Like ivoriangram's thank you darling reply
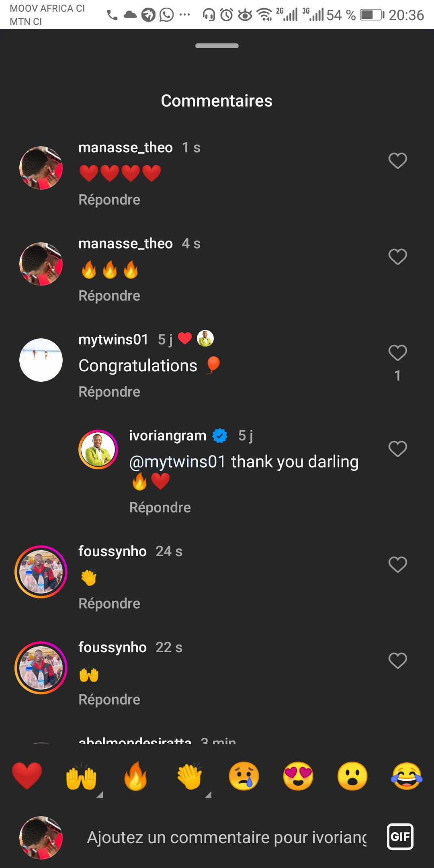The height and width of the screenshot is (868, 434). (x=397, y=448)
